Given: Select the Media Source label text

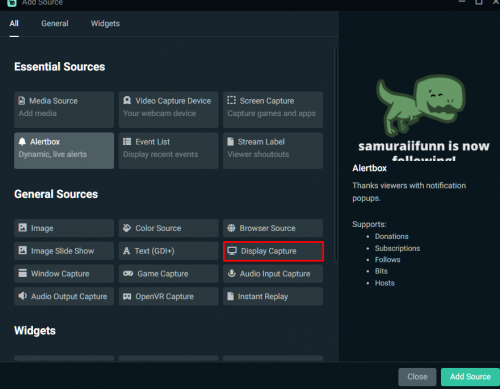Looking at the screenshot, I should point(53,101).
